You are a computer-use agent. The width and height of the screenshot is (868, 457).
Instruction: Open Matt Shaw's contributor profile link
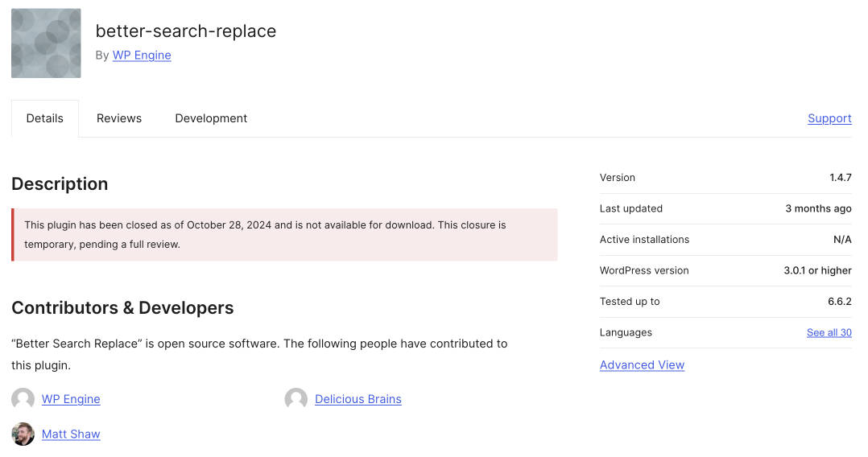pos(71,434)
